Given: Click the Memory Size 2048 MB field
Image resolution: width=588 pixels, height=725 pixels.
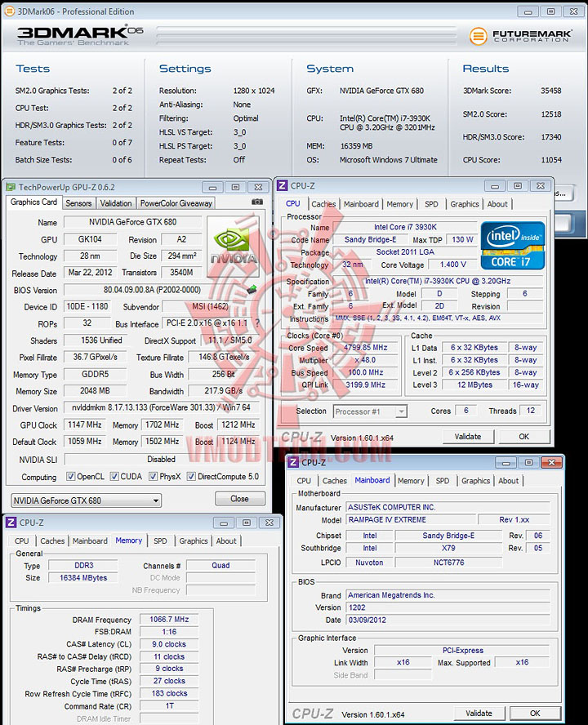Looking at the screenshot, I should coord(95,391).
